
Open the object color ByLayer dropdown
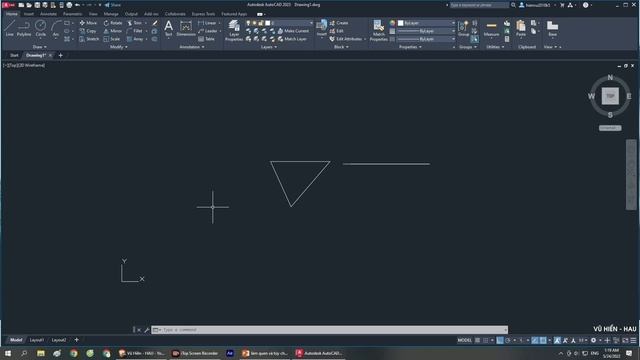[x=426, y=23]
